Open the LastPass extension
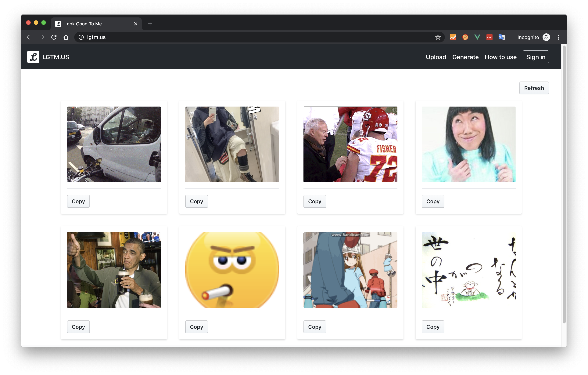 [489, 37]
